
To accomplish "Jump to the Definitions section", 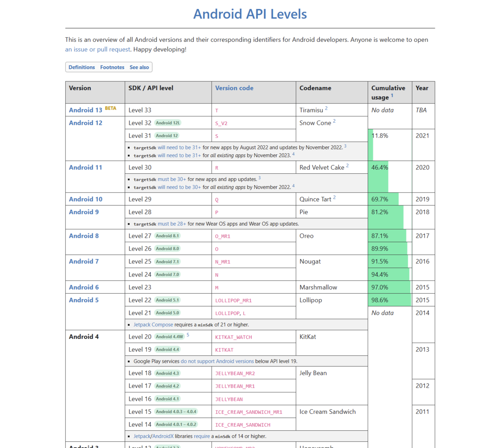I will 82,67.
